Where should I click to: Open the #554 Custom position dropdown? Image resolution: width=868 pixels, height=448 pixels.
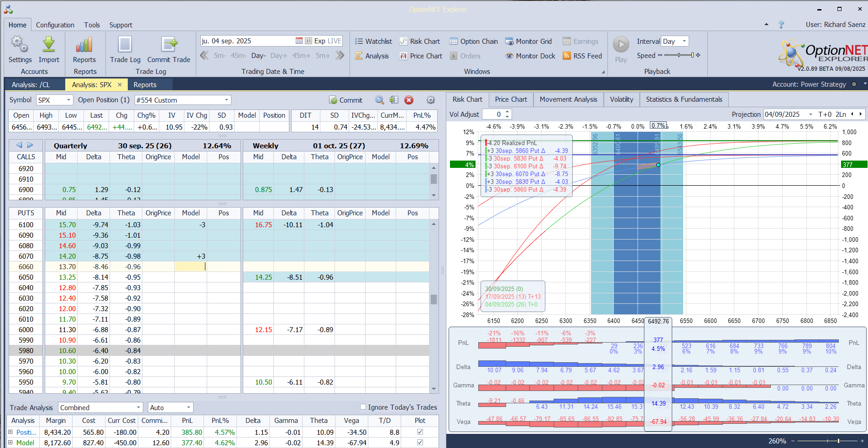tap(226, 100)
